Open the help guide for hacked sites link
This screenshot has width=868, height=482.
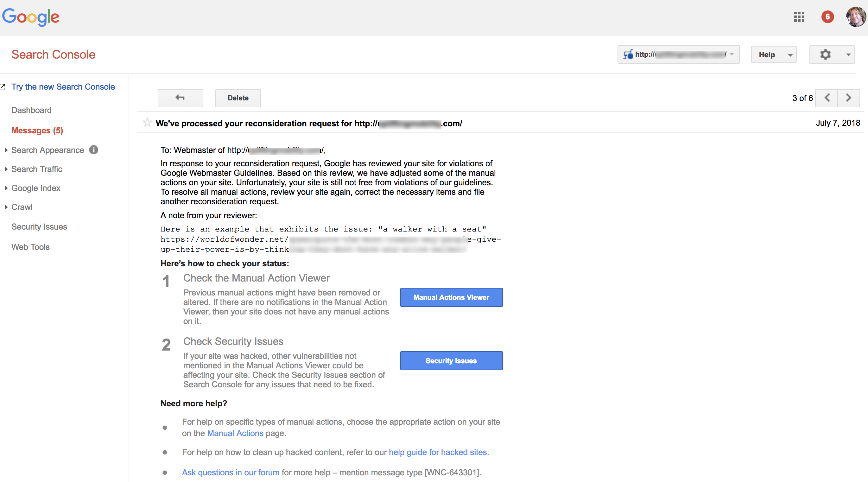(437, 452)
